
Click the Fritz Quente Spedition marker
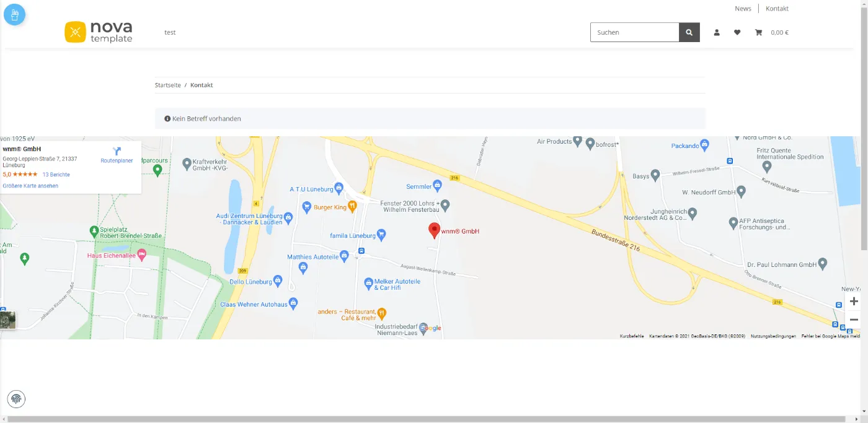click(x=767, y=166)
